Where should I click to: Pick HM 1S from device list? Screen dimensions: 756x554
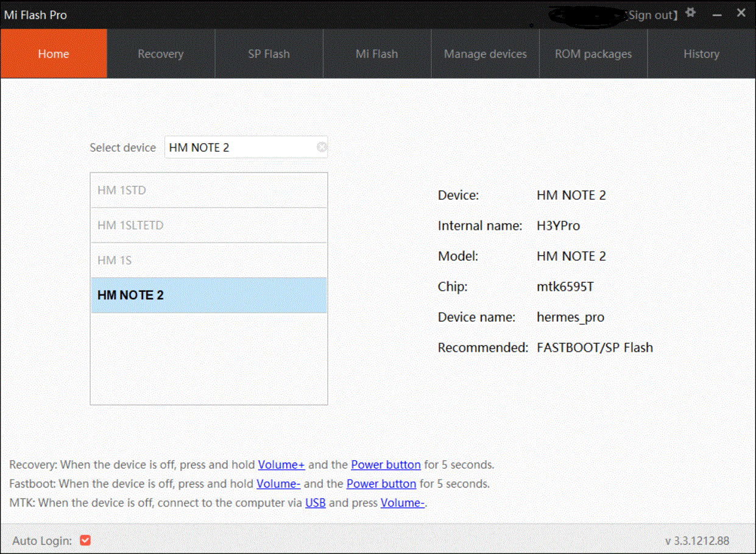[208, 260]
